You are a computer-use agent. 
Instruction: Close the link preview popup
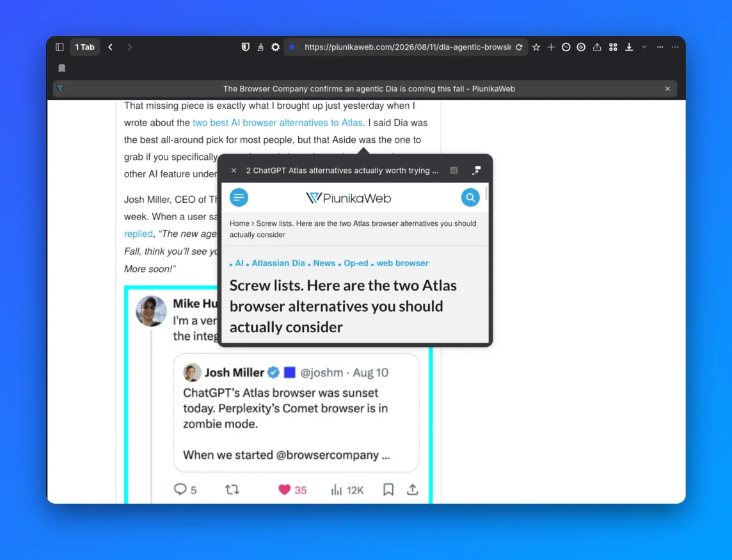(234, 170)
